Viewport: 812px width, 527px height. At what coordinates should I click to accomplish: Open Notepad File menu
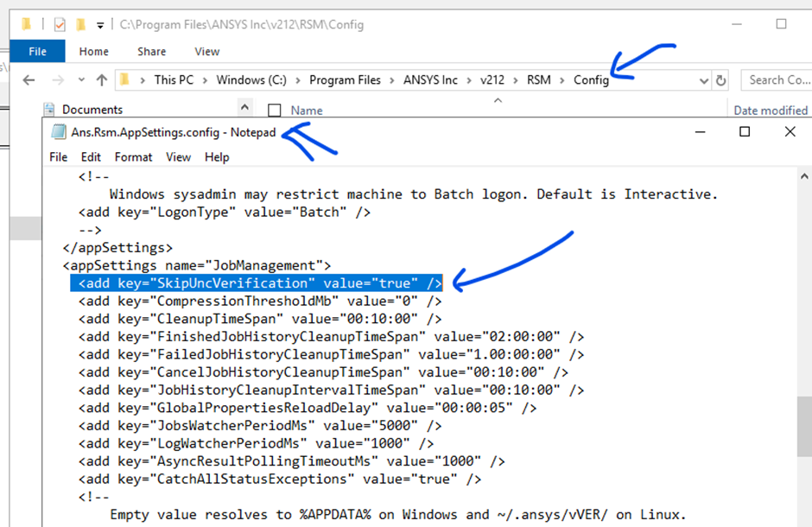point(58,157)
